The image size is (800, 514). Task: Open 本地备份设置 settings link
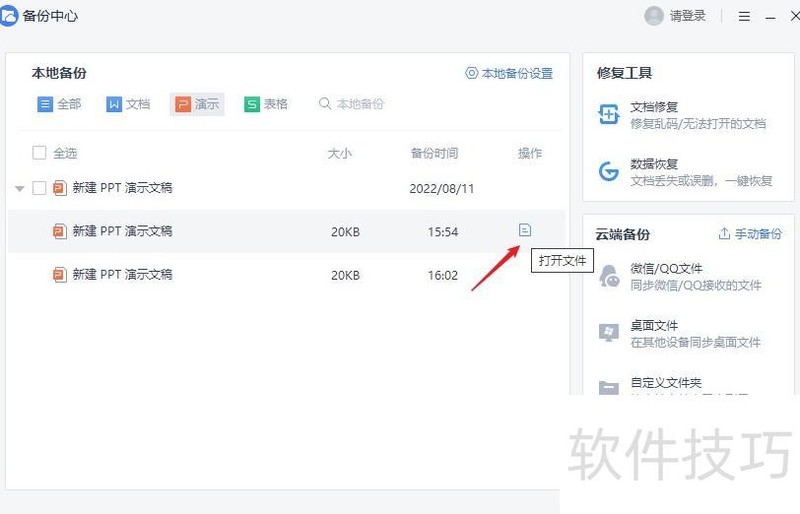click(x=517, y=74)
